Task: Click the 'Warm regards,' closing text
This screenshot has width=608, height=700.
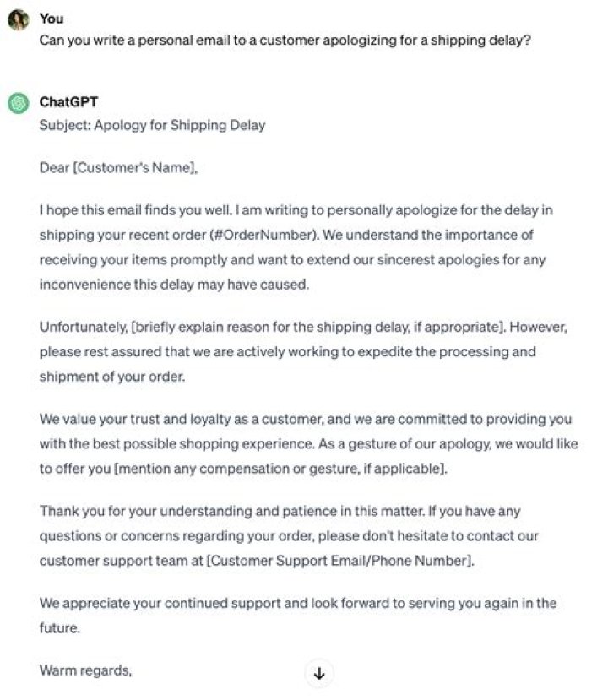Action: click(x=85, y=670)
